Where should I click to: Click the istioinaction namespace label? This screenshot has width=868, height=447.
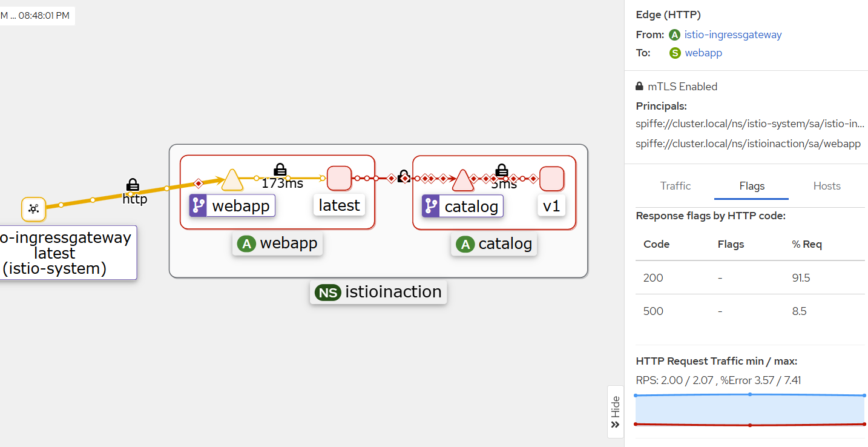click(x=378, y=292)
